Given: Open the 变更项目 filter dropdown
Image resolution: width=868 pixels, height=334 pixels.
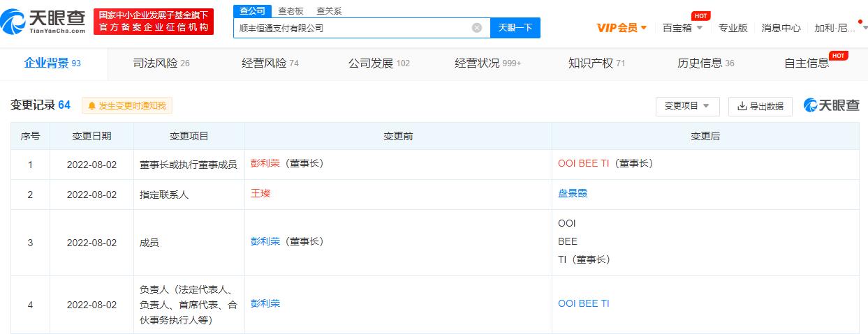Looking at the screenshot, I should [687, 106].
